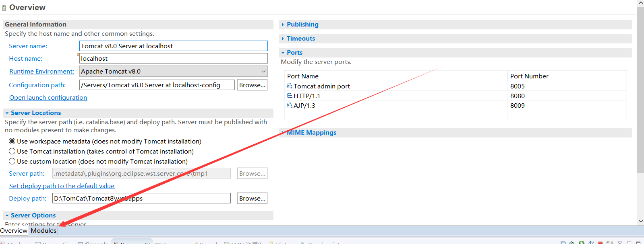
Task: Click into the Deploy path field
Action: 141,198
